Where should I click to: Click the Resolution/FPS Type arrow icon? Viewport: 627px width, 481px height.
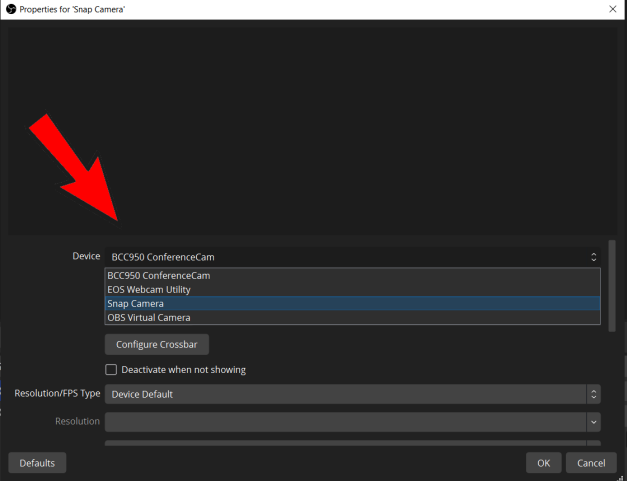(594, 394)
